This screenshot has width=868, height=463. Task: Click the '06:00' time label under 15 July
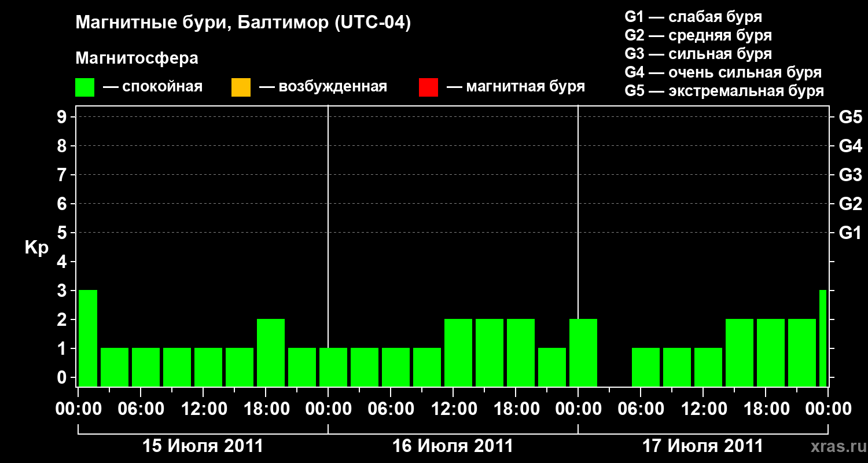(141, 409)
